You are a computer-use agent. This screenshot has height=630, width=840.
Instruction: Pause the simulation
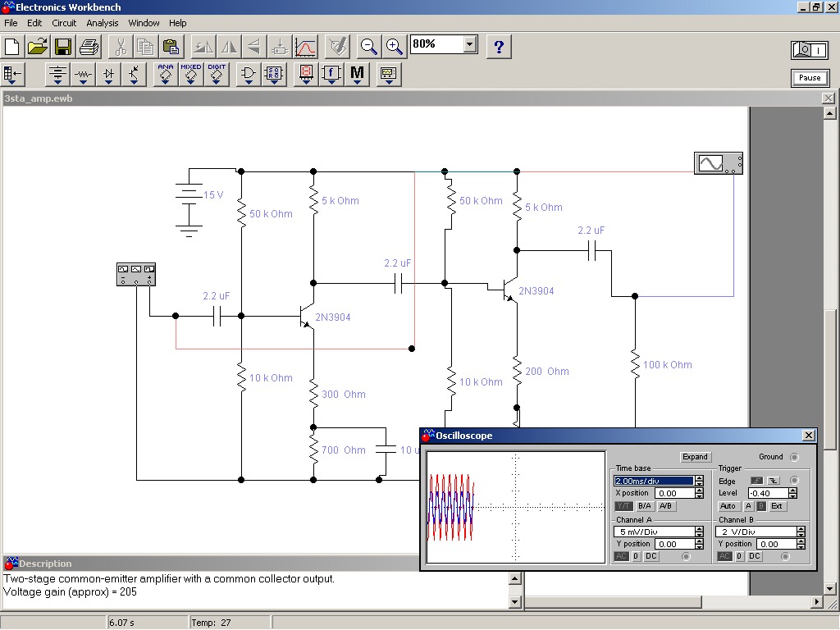coord(810,78)
